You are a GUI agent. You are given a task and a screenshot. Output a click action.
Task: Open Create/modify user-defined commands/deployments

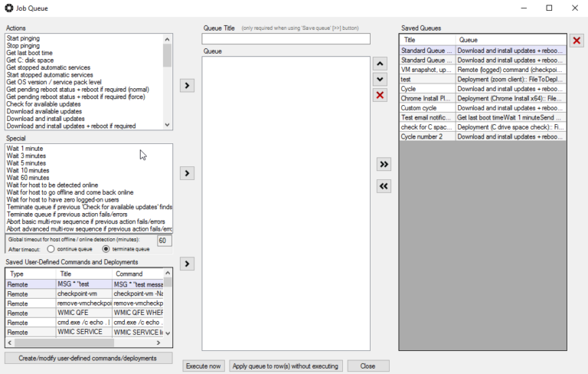(x=89, y=358)
